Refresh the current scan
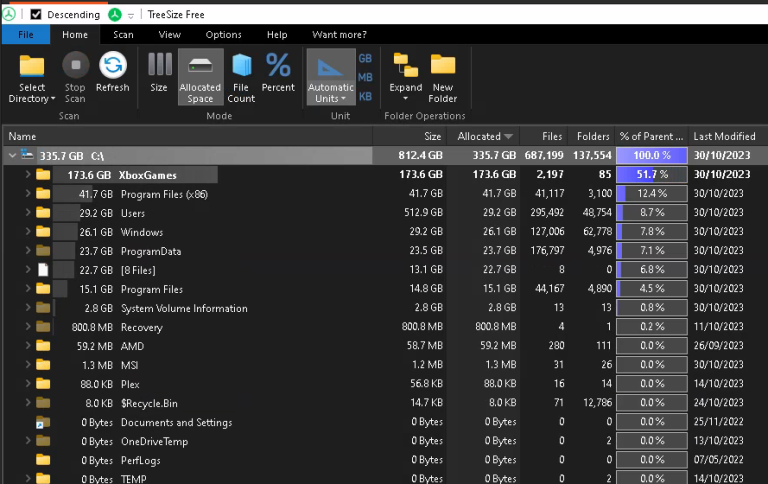The image size is (768, 484). [x=113, y=73]
